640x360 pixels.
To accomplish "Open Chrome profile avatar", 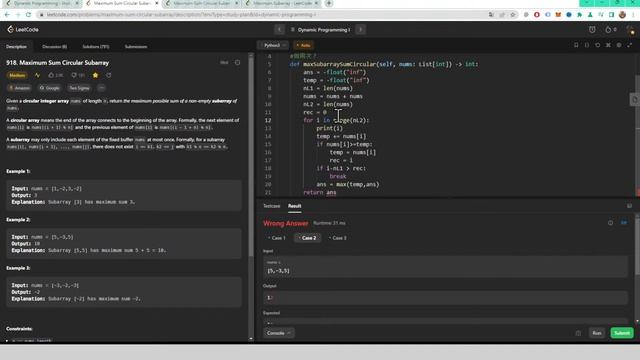I will coord(622,15).
